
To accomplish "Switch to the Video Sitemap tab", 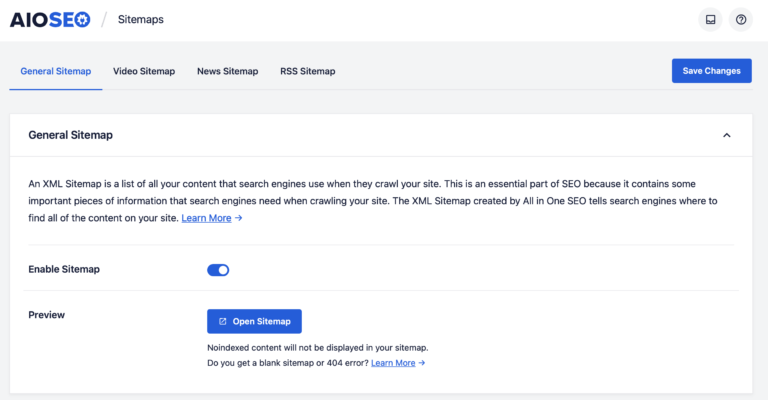I will [x=144, y=71].
